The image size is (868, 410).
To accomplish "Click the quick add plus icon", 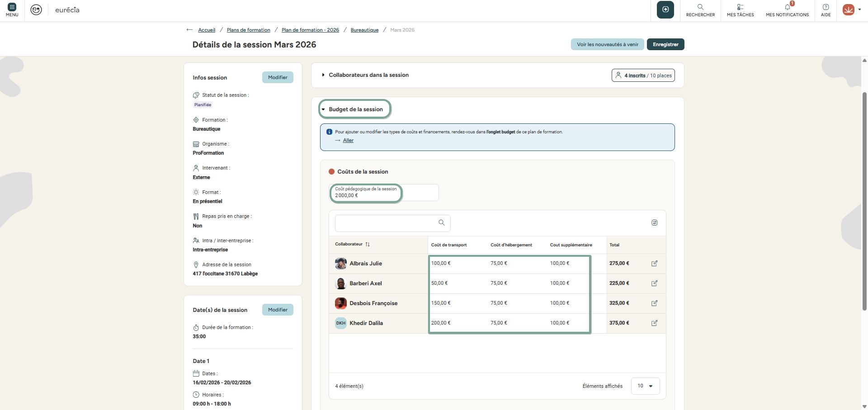I will [665, 9].
